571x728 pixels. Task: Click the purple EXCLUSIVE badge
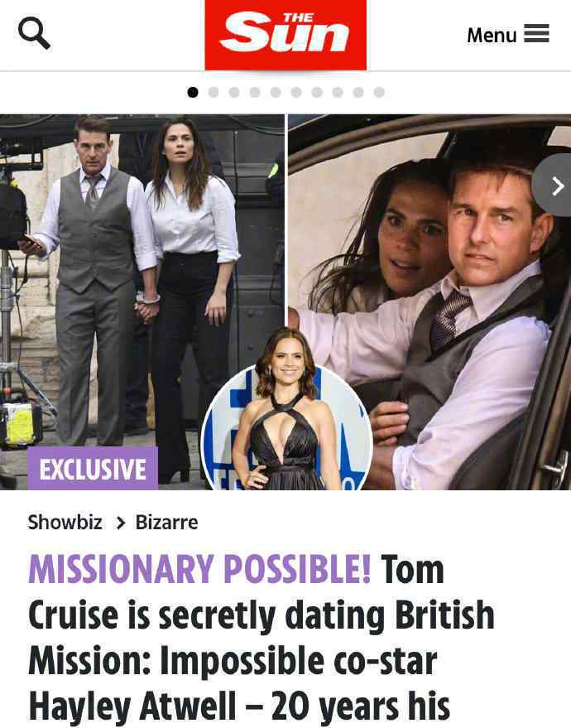pos(93,468)
